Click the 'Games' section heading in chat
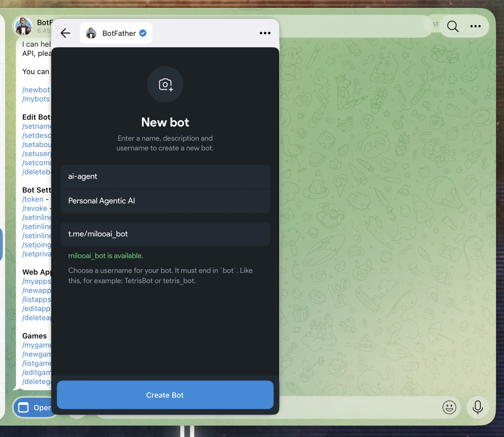This screenshot has height=437, width=504. [34, 336]
